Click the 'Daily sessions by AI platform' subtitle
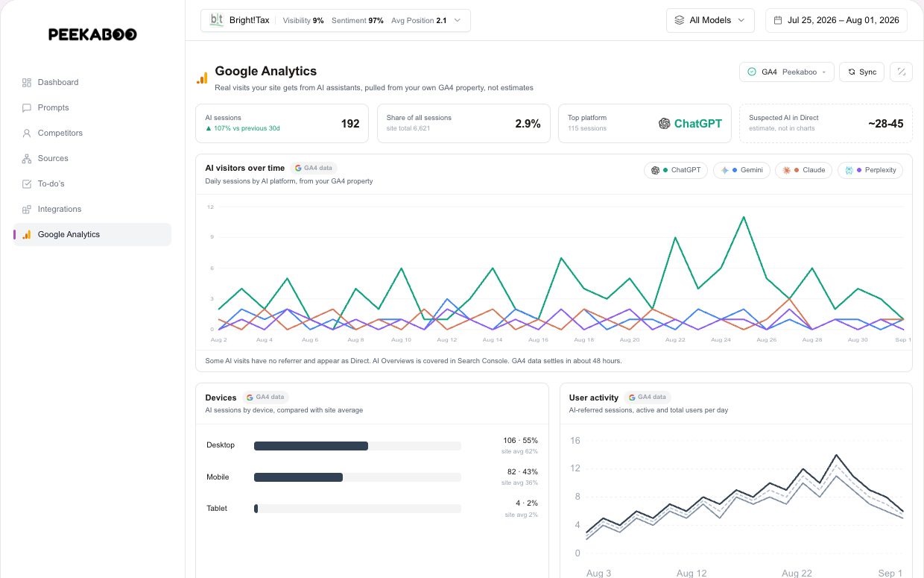 [x=289, y=181]
